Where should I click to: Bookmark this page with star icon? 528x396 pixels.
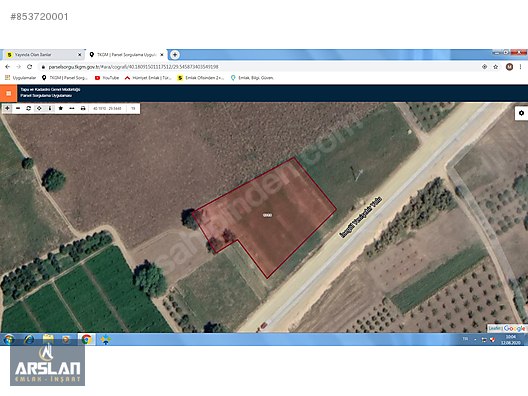pos(496,67)
